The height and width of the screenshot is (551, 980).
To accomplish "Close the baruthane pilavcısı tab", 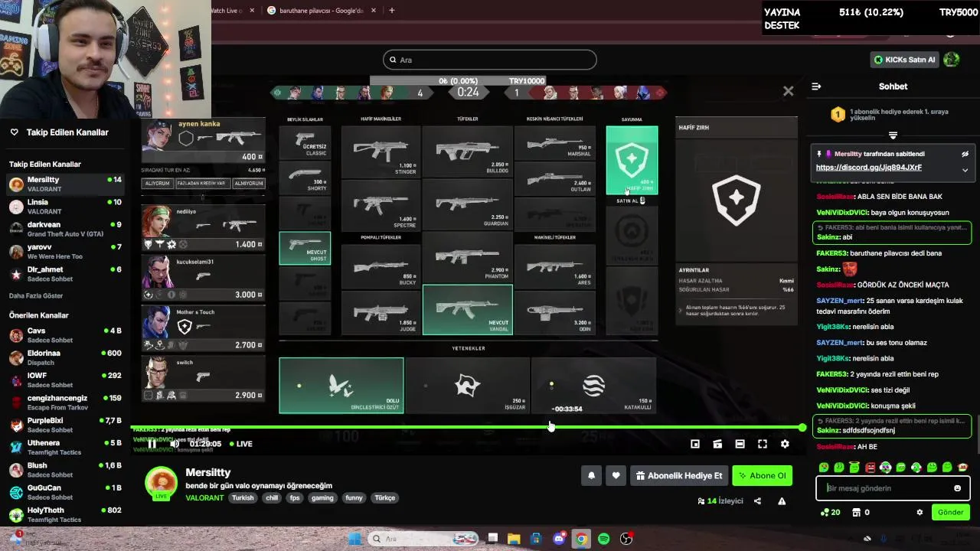I will (374, 11).
